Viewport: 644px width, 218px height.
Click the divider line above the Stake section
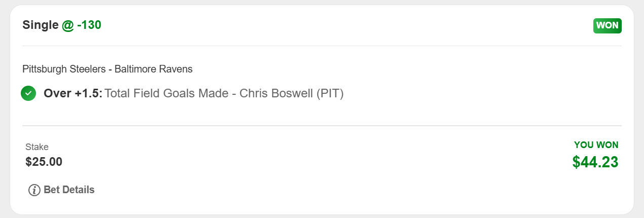[322, 125]
